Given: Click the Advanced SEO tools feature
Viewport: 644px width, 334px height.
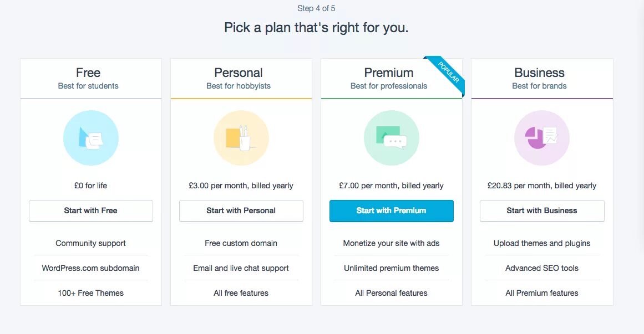Looking at the screenshot, I should (542, 268).
